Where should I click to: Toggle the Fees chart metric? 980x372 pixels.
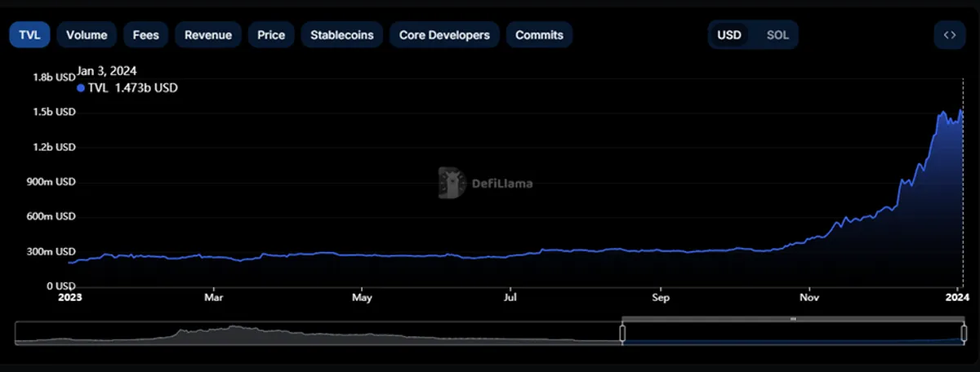146,35
